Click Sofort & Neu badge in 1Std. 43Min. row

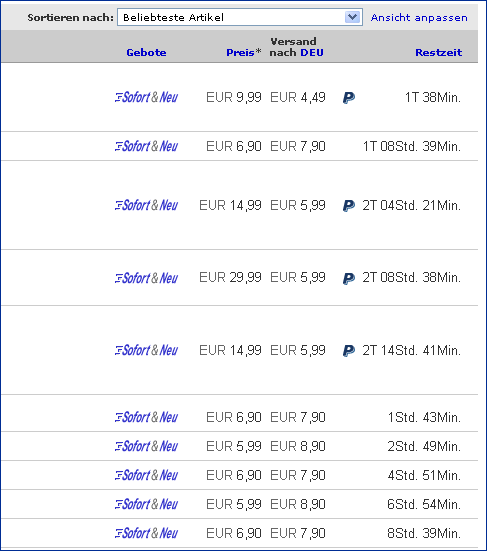146,417
